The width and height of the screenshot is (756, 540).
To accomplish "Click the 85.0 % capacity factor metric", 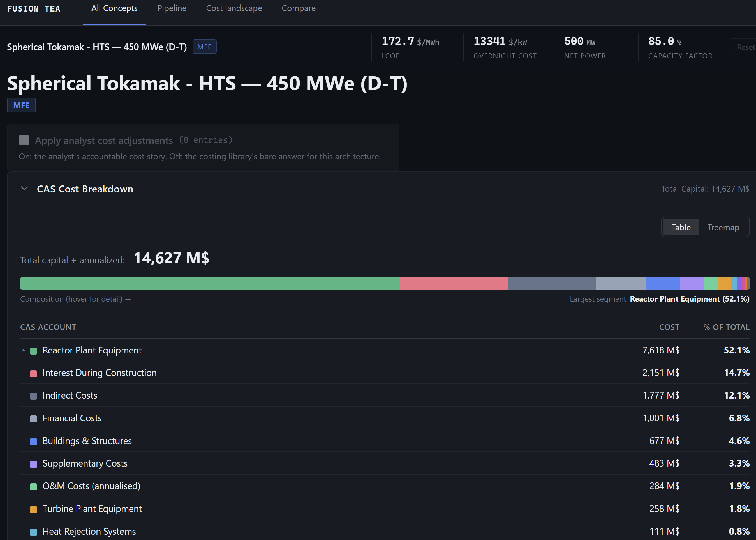I will pyautogui.click(x=680, y=47).
